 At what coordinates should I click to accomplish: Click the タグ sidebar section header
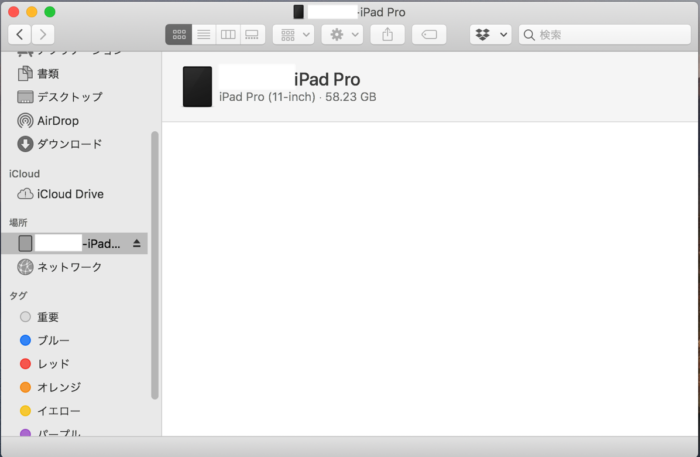[x=18, y=295]
